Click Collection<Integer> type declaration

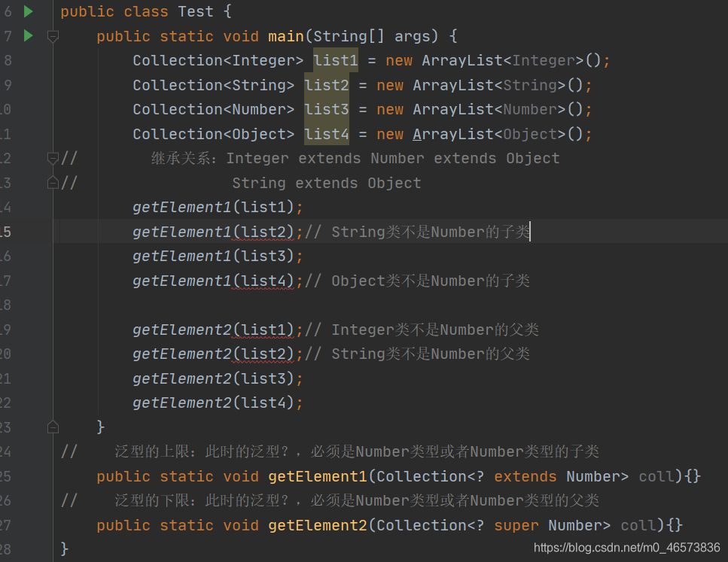click(218, 60)
